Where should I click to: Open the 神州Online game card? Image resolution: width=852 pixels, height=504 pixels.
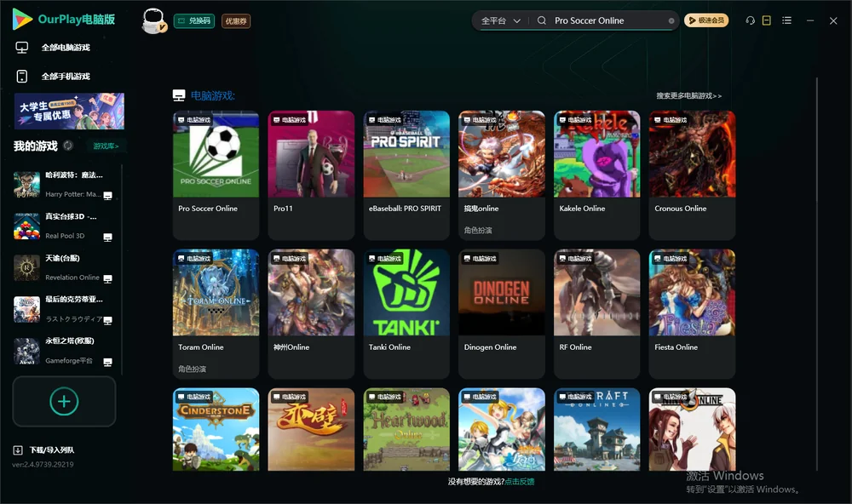[311, 313]
